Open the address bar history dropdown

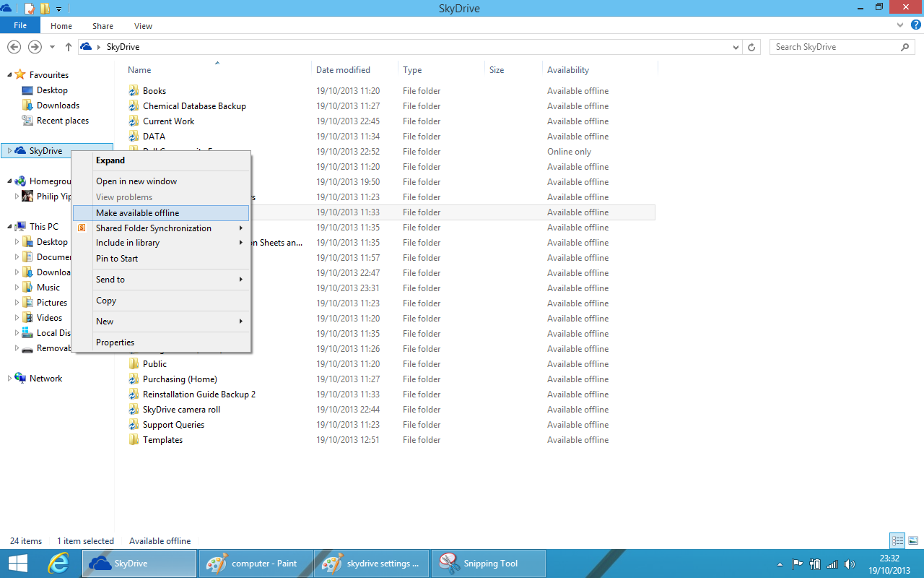[x=736, y=47]
